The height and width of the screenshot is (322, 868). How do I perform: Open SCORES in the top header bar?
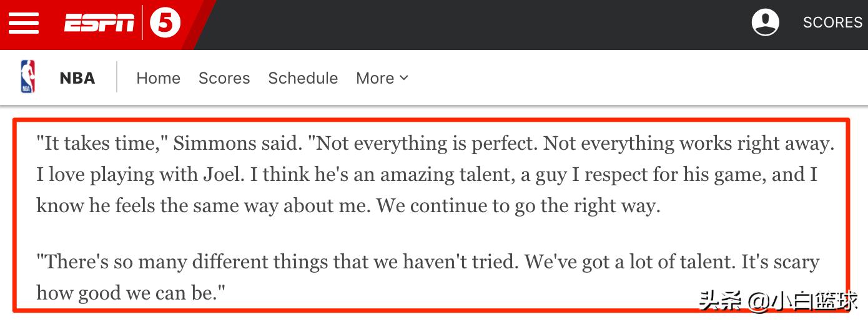click(x=832, y=23)
